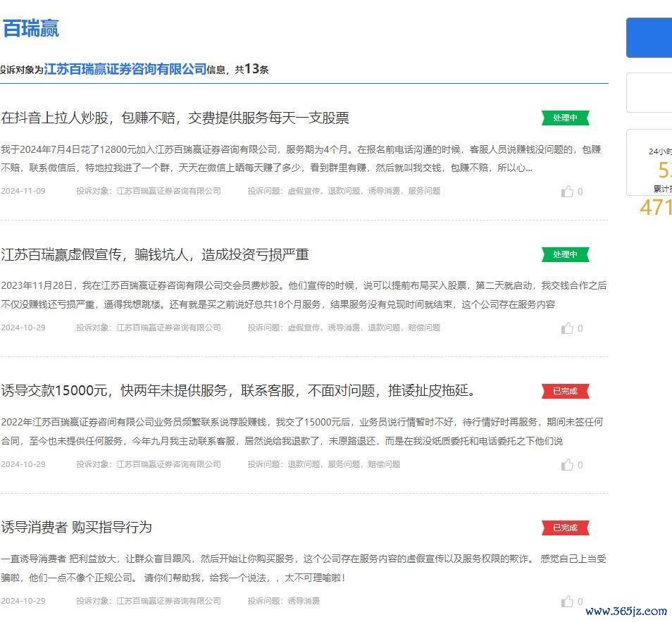Like the 抖音上拉人炒股 complaint with thumbs-up
The image size is (672, 622).
pyautogui.click(x=568, y=191)
